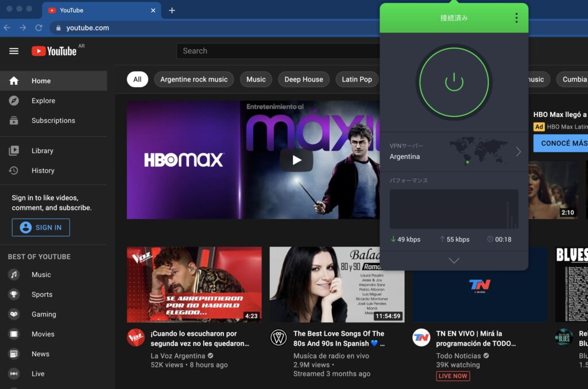588x389 pixels.
Task: Click the VPN performance graph
Action: [454, 209]
